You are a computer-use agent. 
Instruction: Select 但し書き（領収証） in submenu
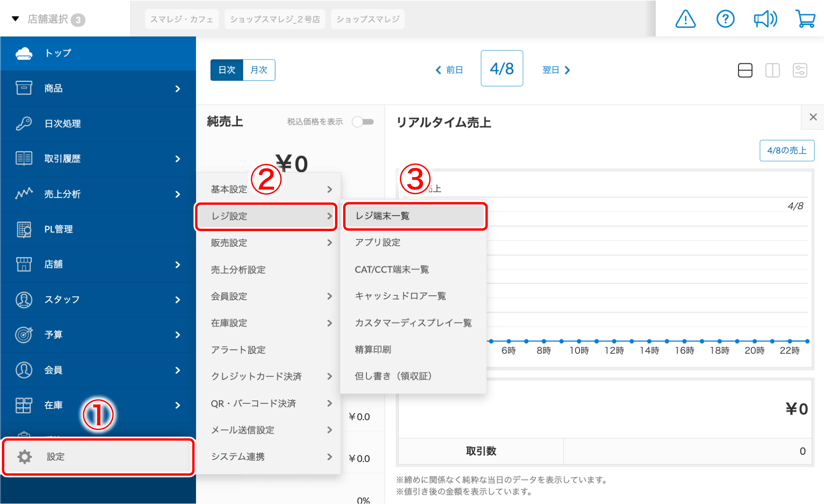(x=414, y=376)
